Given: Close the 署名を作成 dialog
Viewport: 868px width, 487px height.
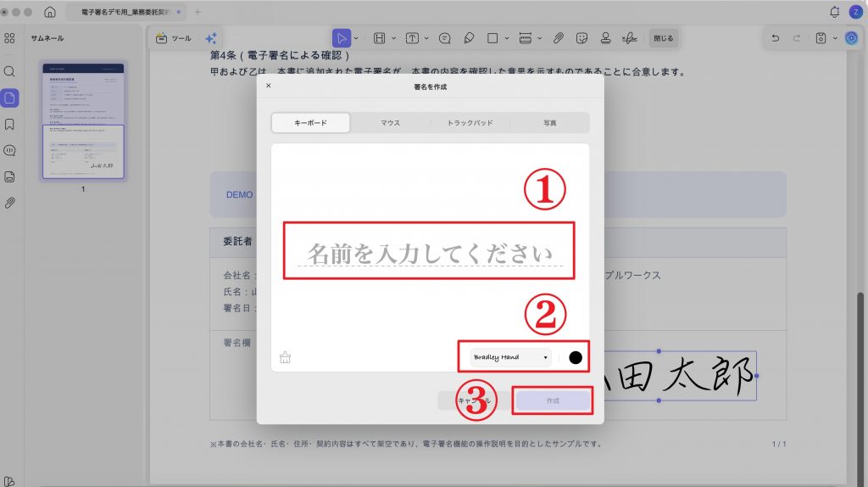Looking at the screenshot, I should coord(269,86).
